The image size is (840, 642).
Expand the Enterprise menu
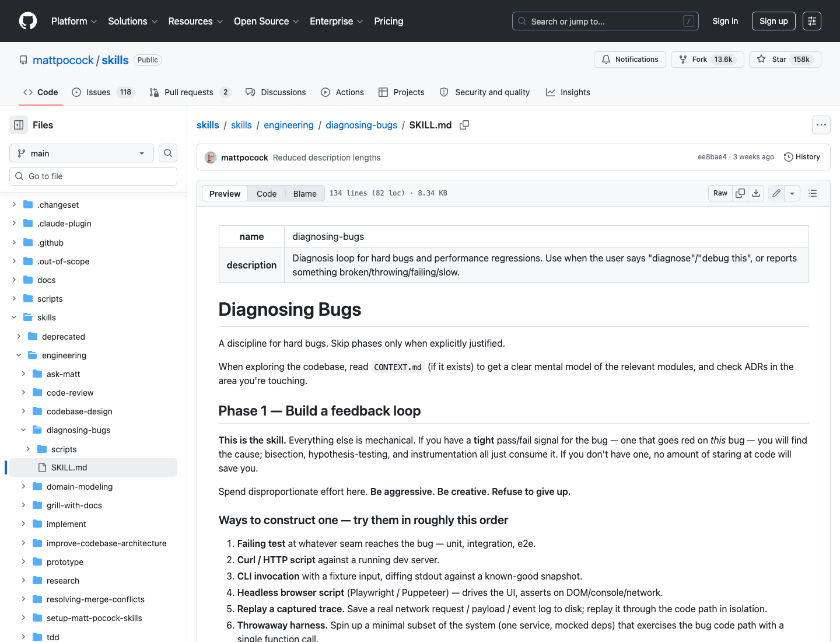tap(336, 21)
